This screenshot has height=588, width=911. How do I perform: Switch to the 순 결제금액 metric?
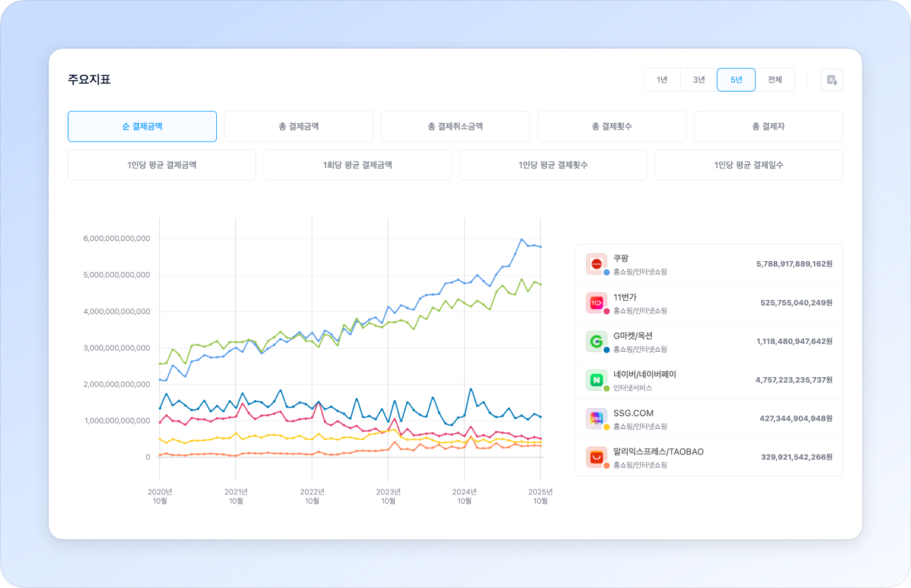point(142,126)
